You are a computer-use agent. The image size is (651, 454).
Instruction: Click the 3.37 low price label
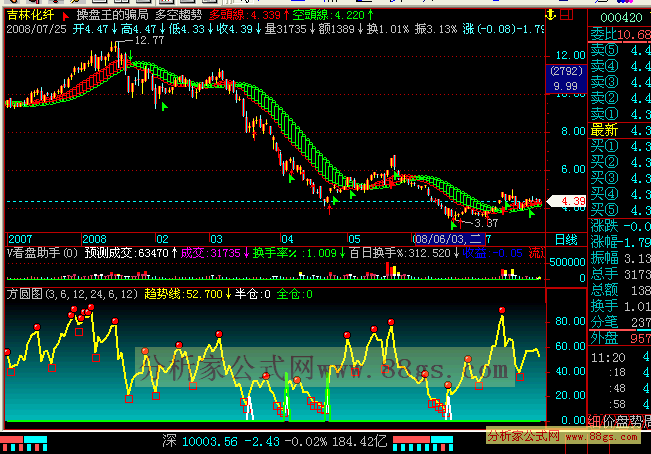486,223
